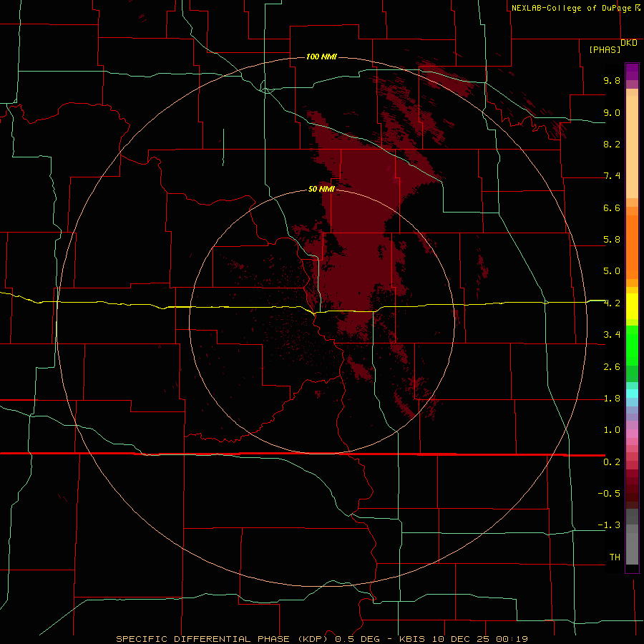
Task: Select the bright green color bar segment
Action: pyautogui.click(x=632, y=345)
